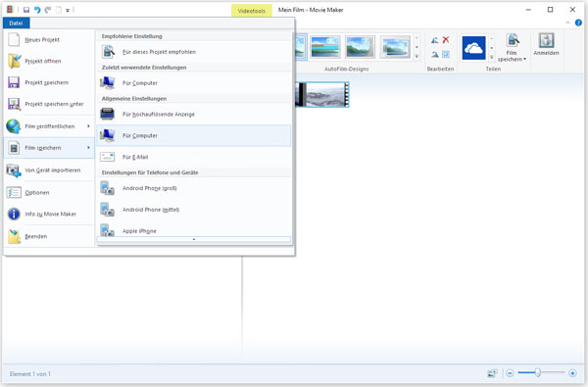Select the fourth AutoFilm design thumbnail
This screenshot has width=588, height=387.
pos(395,47)
